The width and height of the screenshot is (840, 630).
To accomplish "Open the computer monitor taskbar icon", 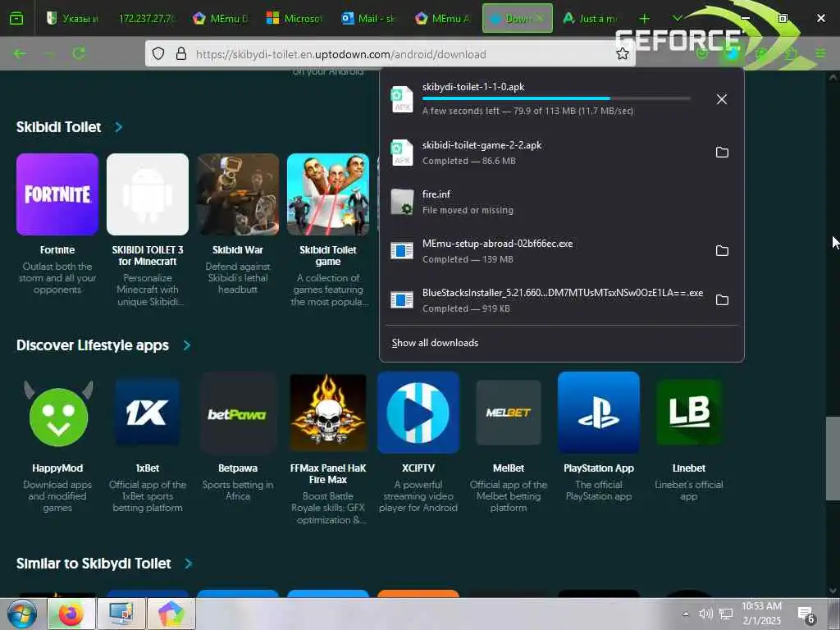I will (x=121, y=614).
